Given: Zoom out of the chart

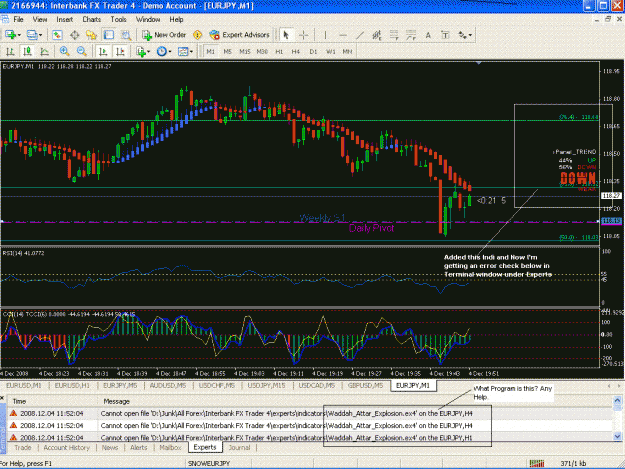Looking at the screenshot, I should (81, 51).
